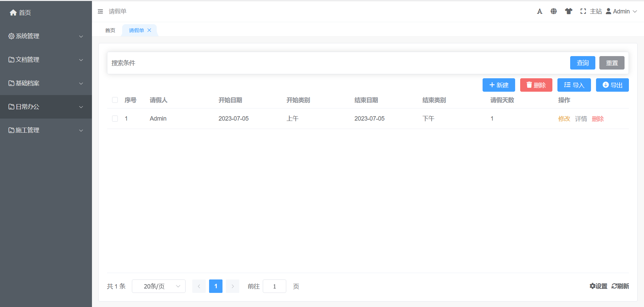Click 主站 in top bar
644x307 pixels.
[596, 11]
